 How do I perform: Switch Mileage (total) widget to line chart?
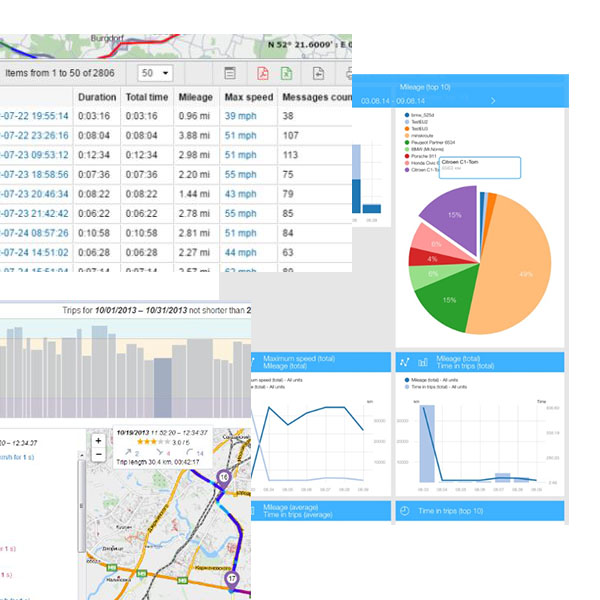405,362
